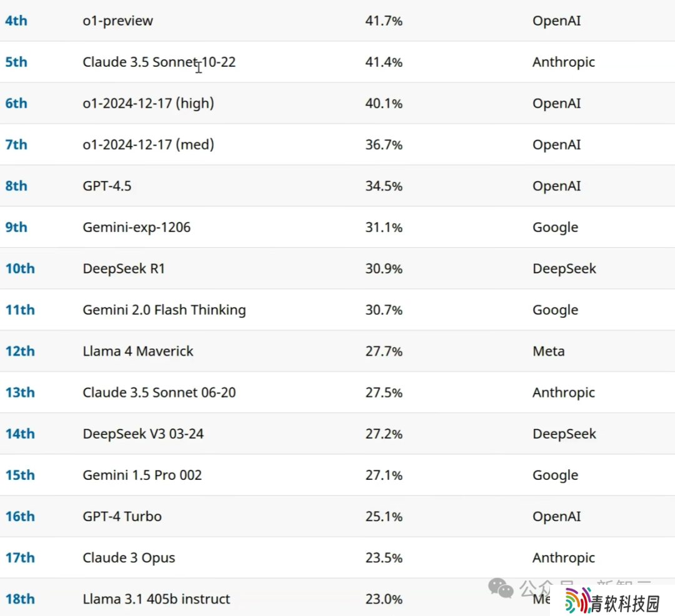Open the 18th rank link
The image size is (675, 616).
pos(20,599)
